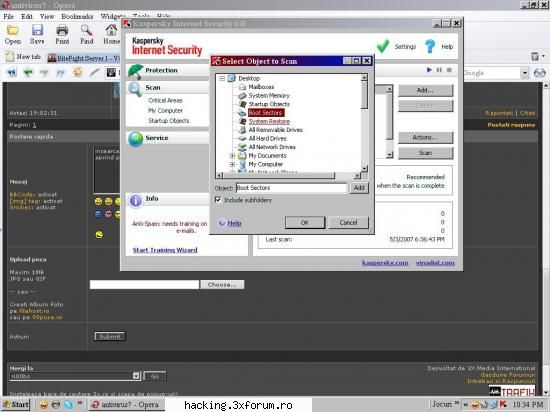Click Opera's Open toolbar icon

pyautogui.click(x=13, y=34)
